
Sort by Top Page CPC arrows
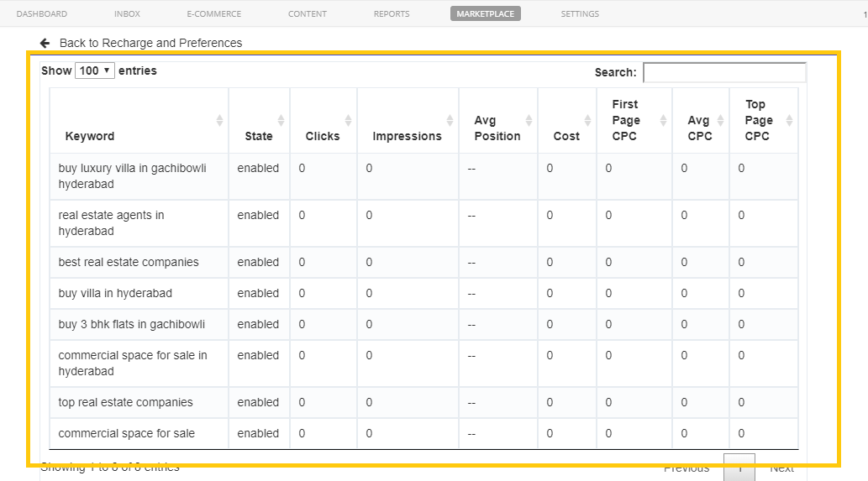789,121
